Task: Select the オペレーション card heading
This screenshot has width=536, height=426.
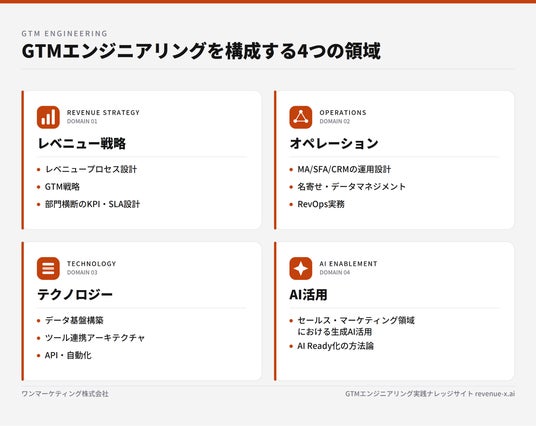Action: coord(334,143)
